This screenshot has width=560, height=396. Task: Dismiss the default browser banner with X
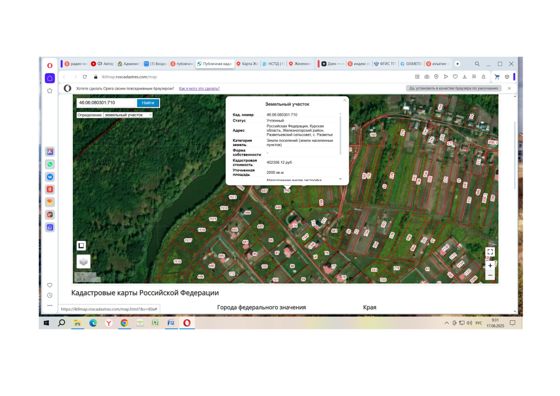(509, 88)
